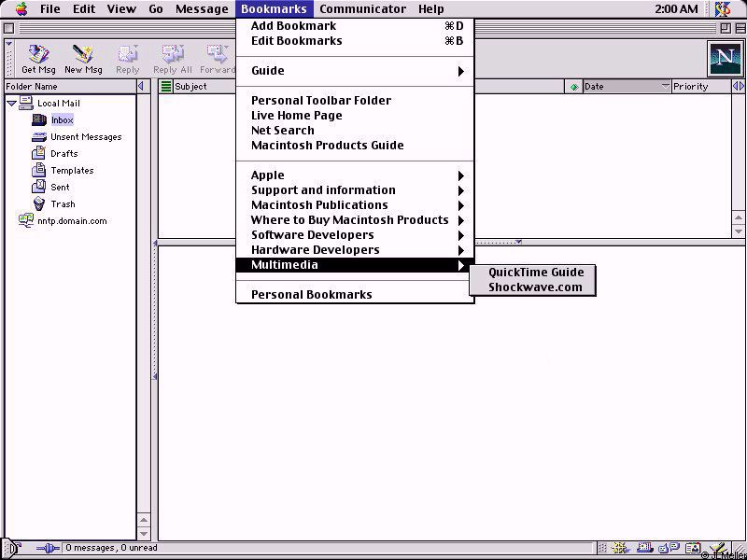Toggle the read/unread diamond column header
The width and height of the screenshot is (747, 560).
click(x=573, y=87)
